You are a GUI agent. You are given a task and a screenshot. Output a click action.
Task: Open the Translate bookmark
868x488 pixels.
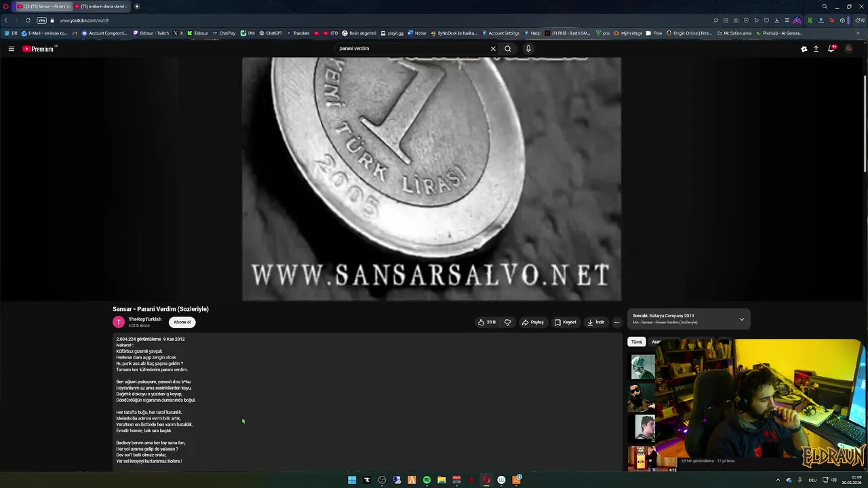coord(298,33)
